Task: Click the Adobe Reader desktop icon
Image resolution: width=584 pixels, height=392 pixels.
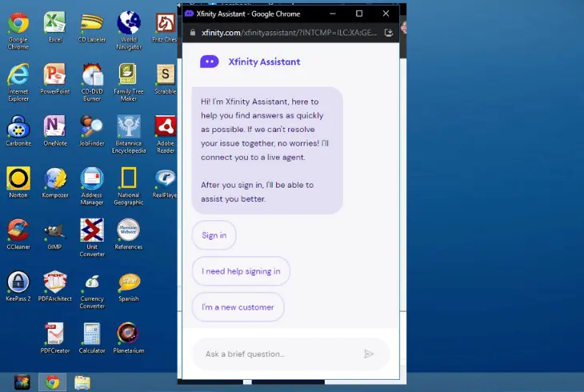Action: pyautogui.click(x=166, y=134)
